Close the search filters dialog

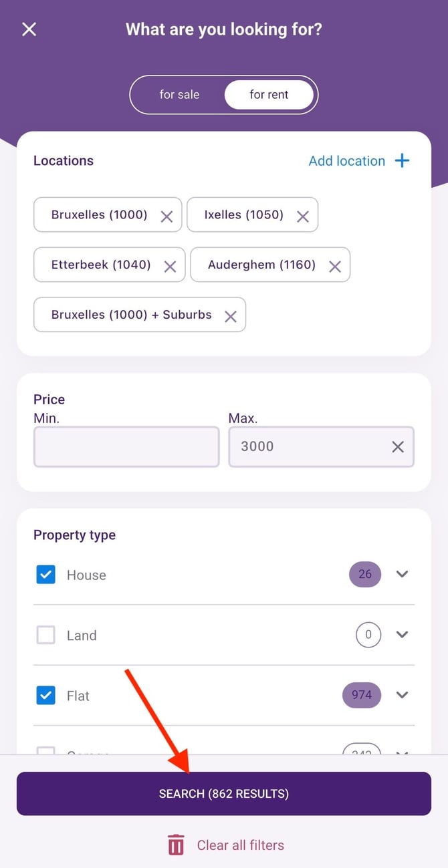coord(29,29)
